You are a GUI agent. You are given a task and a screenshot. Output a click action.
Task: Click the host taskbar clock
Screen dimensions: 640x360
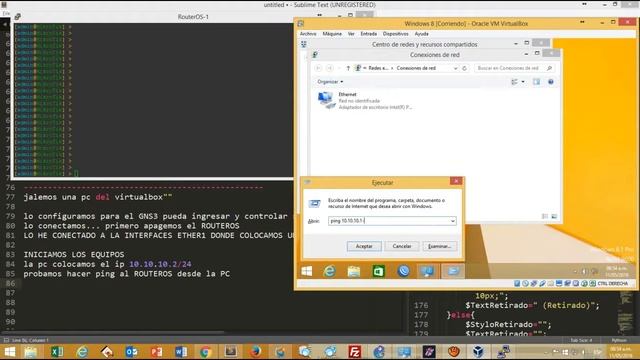pyautogui.click(x=620, y=352)
